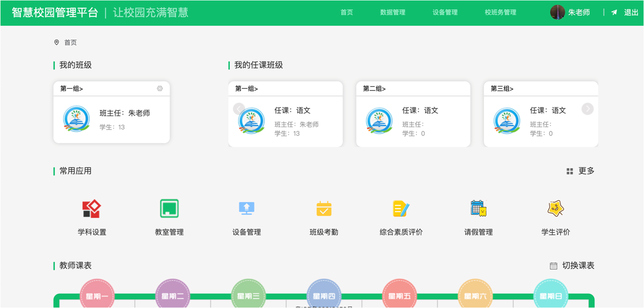Open the 数据管理 menu
644x308 pixels.
[x=392, y=12]
